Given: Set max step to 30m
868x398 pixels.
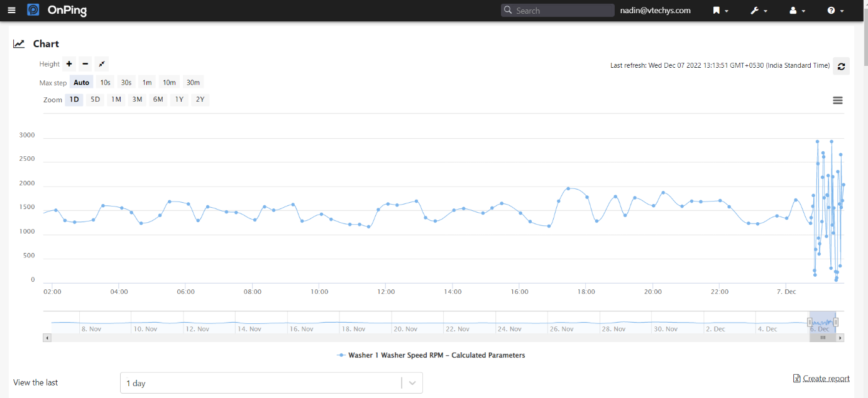Looking at the screenshot, I should pos(193,82).
